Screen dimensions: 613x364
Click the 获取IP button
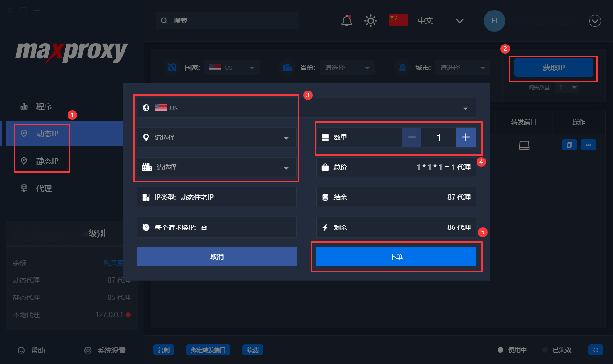[553, 68]
